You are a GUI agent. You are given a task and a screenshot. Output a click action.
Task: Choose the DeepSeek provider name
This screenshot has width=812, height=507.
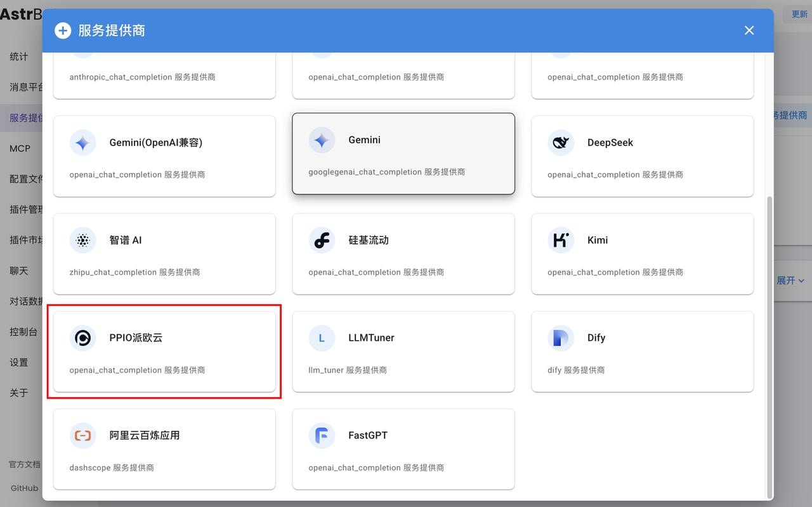(610, 143)
